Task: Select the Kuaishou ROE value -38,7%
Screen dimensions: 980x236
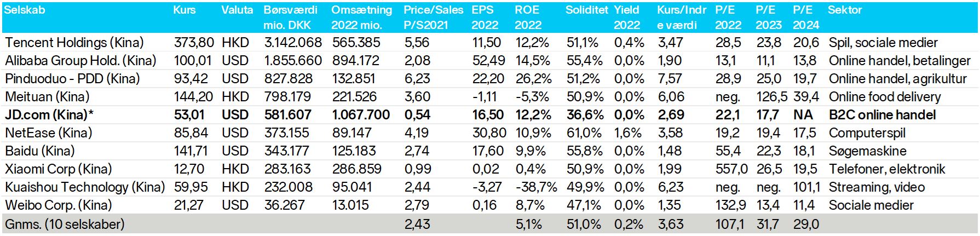Action: point(536,187)
